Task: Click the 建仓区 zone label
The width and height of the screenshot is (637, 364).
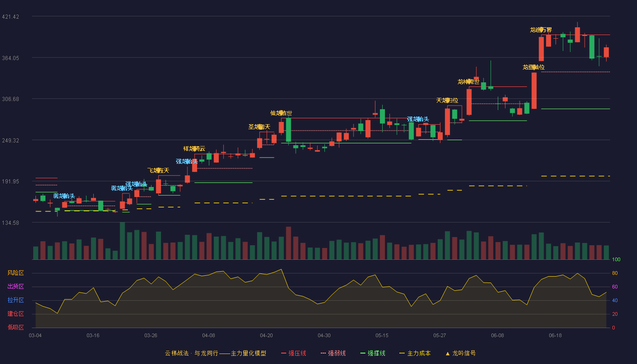Action: pos(15,314)
